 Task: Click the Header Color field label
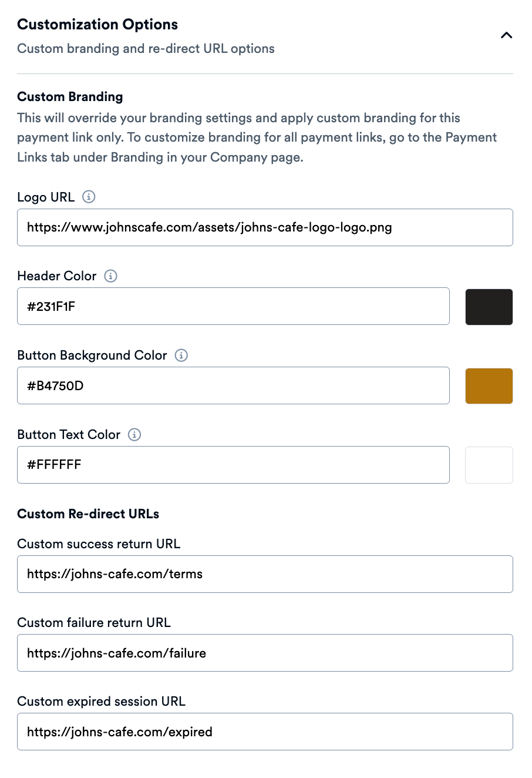57,276
